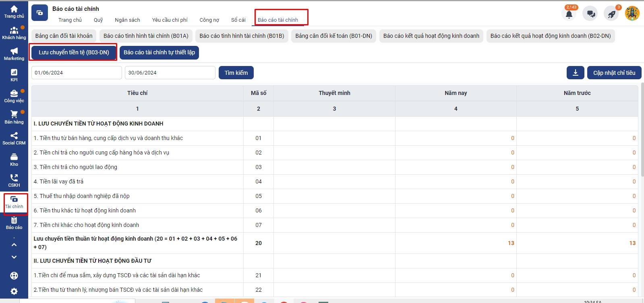Viewport: 644px width, 303px height.
Task: Download the report with the download icon
Action: pos(575,73)
